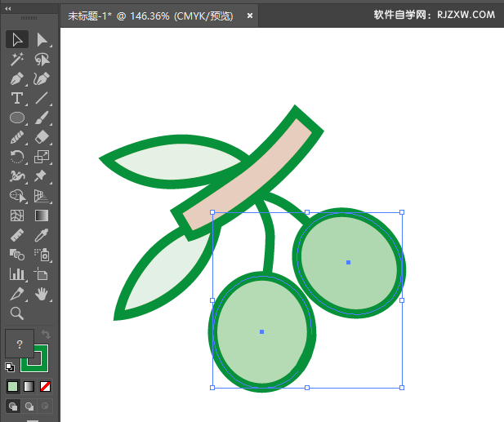Select the Blend tool
This screenshot has height=422, width=504.
(x=17, y=255)
